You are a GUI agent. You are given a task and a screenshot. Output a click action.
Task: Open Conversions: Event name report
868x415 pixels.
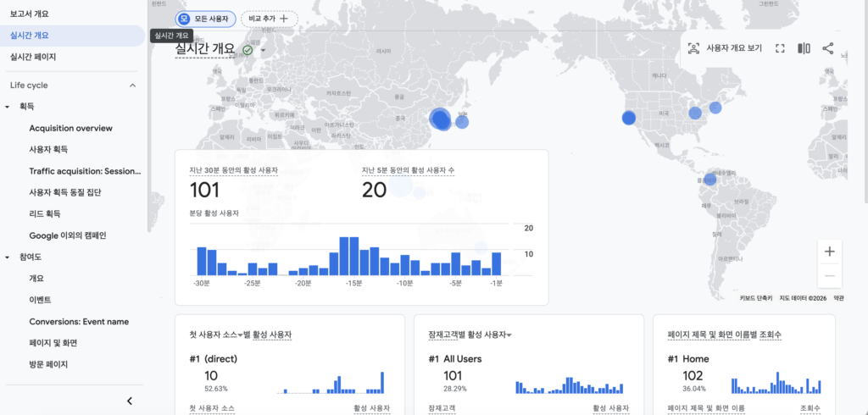coord(79,322)
